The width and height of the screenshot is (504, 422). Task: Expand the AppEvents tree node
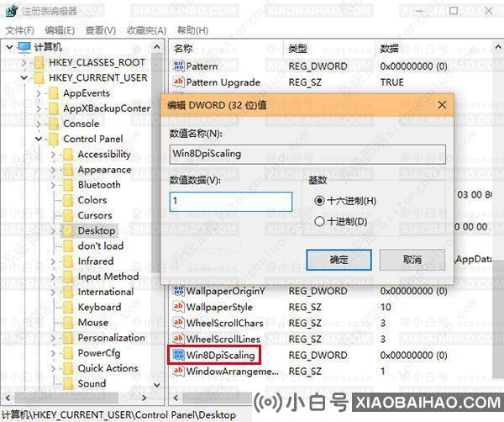coord(39,93)
